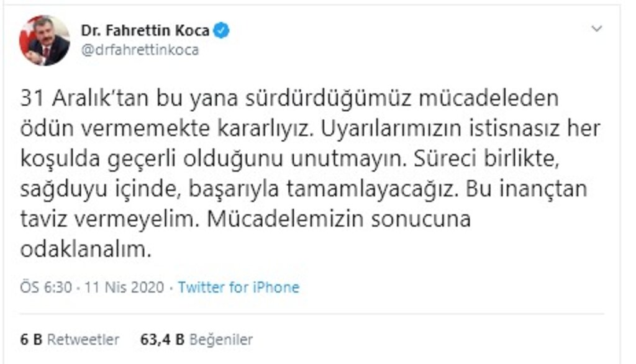The height and width of the screenshot is (364, 636).
Task: Expand the tweet options chevron menu
Action: (x=596, y=29)
